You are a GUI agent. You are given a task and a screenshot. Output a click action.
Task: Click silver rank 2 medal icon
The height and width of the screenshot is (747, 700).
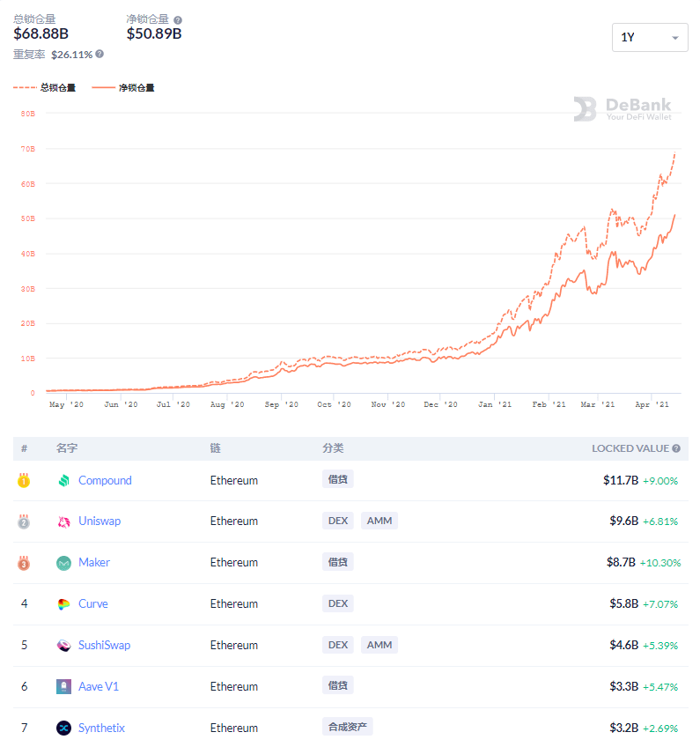click(24, 521)
